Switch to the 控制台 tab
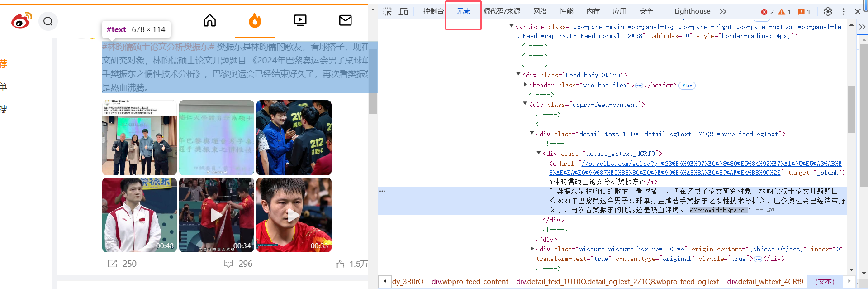 click(433, 11)
